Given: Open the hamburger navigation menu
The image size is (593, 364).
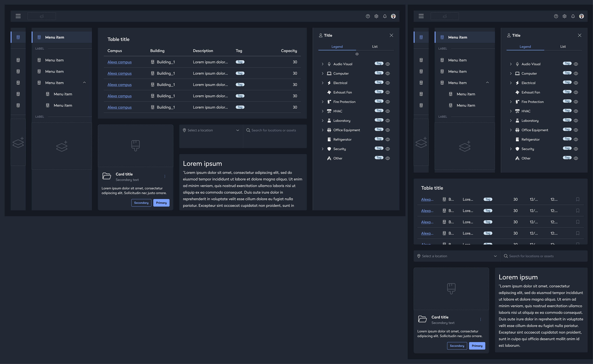Looking at the screenshot, I should (x=18, y=16).
